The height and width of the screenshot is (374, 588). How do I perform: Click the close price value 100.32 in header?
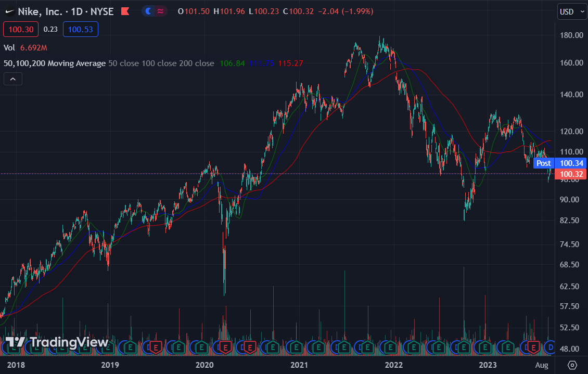[x=301, y=11]
